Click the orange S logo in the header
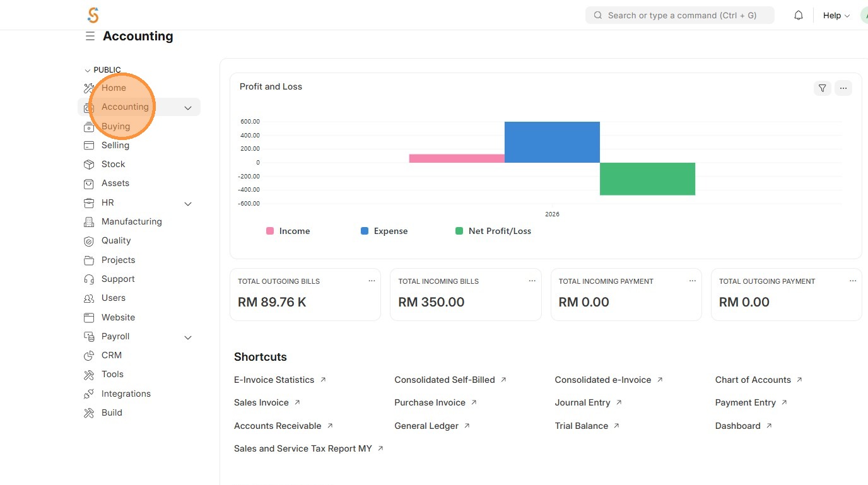This screenshot has width=868, height=485. tap(93, 15)
